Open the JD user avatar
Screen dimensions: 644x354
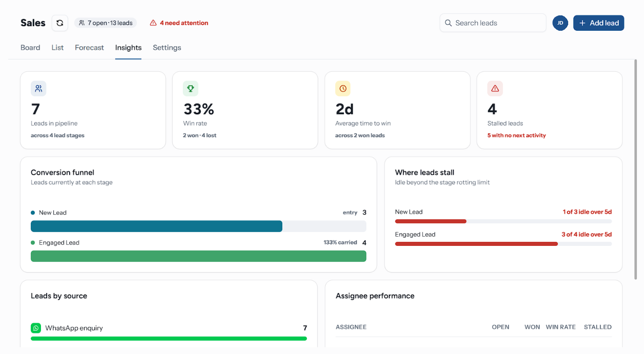[560, 23]
